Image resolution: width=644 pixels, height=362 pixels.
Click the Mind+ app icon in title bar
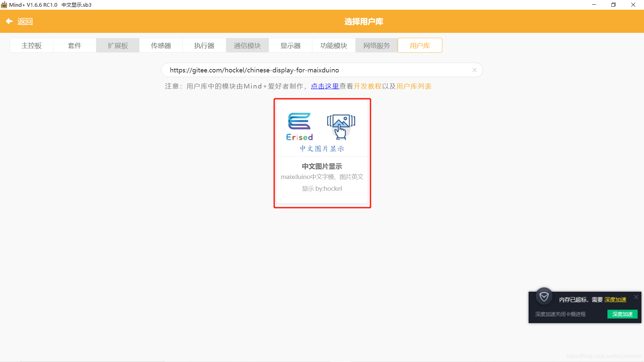click(4, 5)
